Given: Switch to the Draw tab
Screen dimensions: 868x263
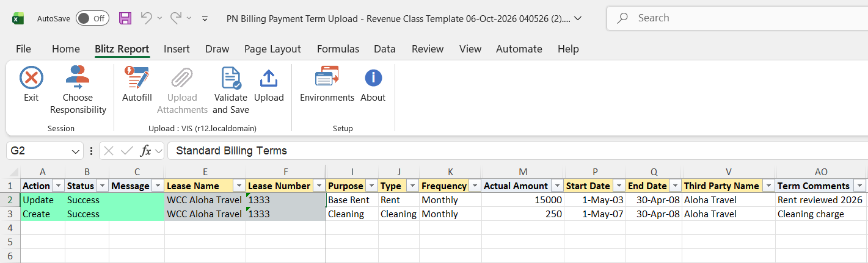Looking at the screenshot, I should tap(217, 49).
